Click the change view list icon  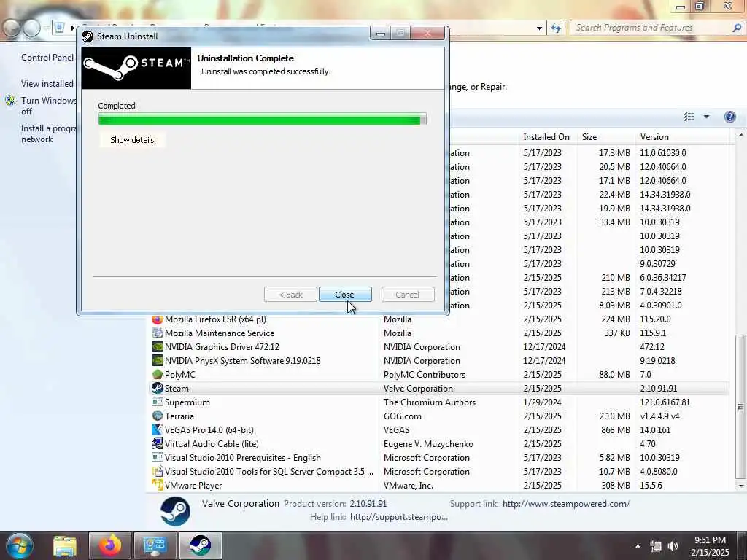point(689,117)
